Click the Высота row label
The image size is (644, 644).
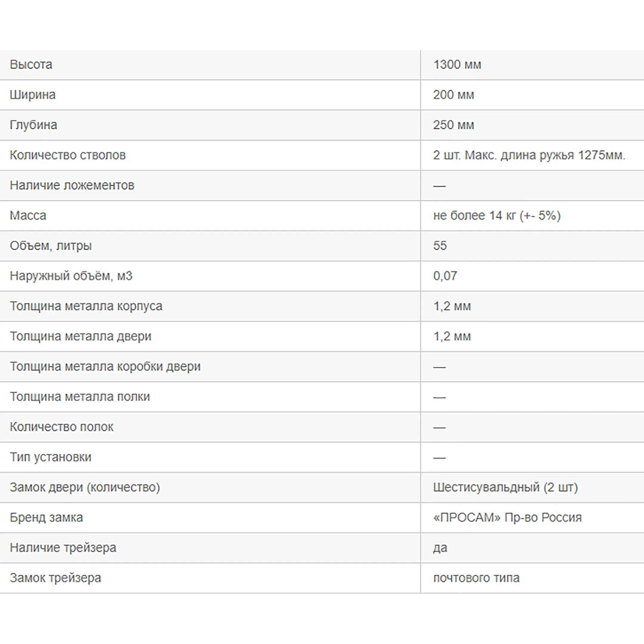point(31,65)
